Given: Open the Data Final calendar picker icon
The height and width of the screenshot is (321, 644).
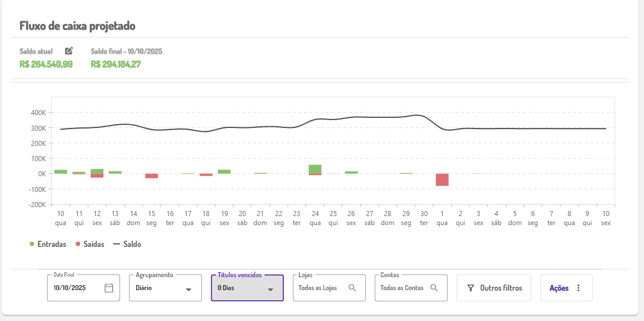Looking at the screenshot, I should [109, 288].
